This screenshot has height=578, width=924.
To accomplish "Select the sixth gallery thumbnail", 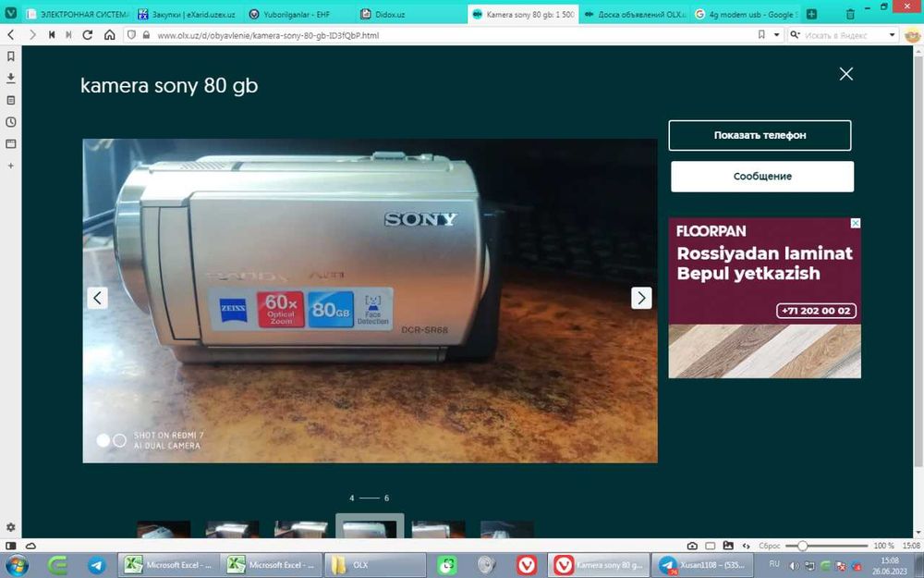I will tap(506, 528).
